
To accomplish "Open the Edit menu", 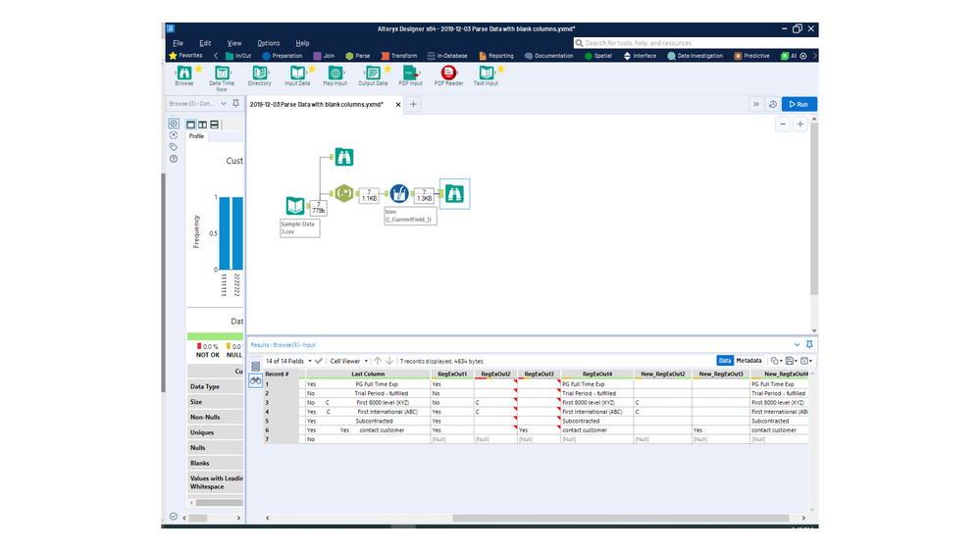I will pos(205,43).
